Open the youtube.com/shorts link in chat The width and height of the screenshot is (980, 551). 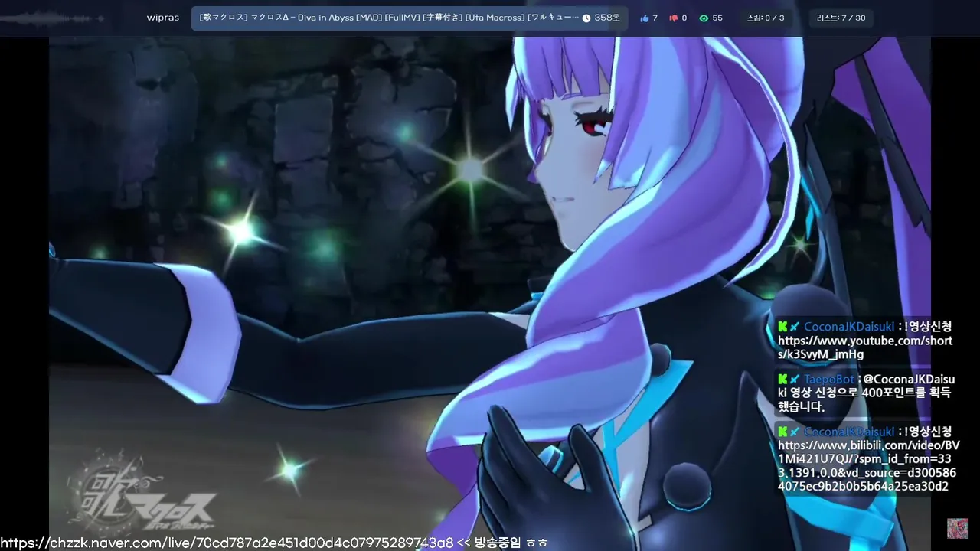(865, 347)
